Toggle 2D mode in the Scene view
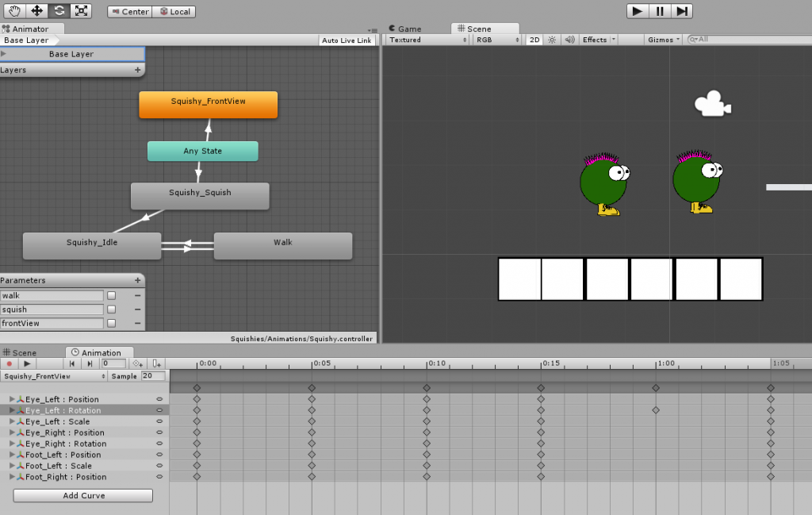812x515 pixels. 534,39
